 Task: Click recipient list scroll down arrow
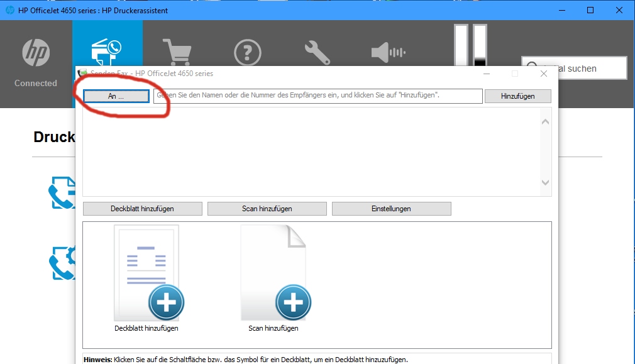click(x=545, y=182)
